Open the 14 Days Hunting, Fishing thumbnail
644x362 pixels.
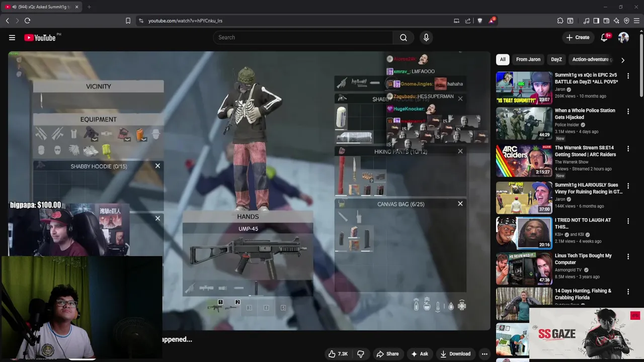tap(524, 303)
